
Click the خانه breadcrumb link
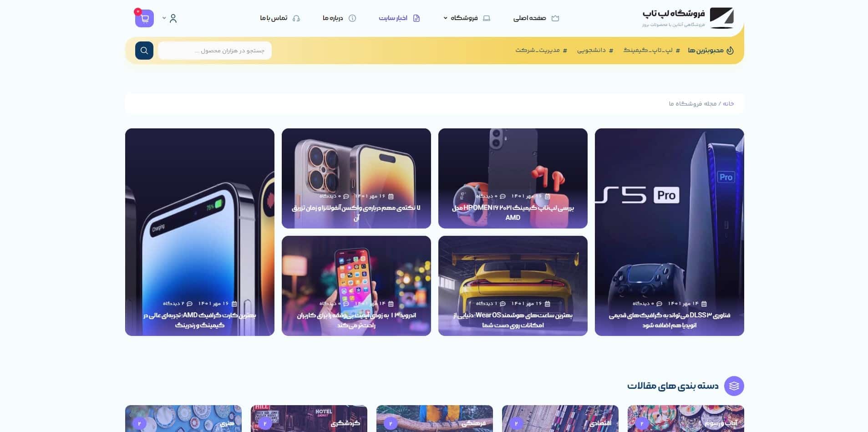tap(728, 104)
